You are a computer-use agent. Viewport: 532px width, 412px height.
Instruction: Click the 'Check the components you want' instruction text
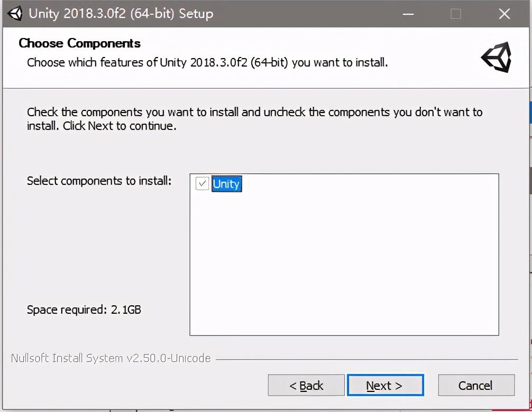(254, 119)
